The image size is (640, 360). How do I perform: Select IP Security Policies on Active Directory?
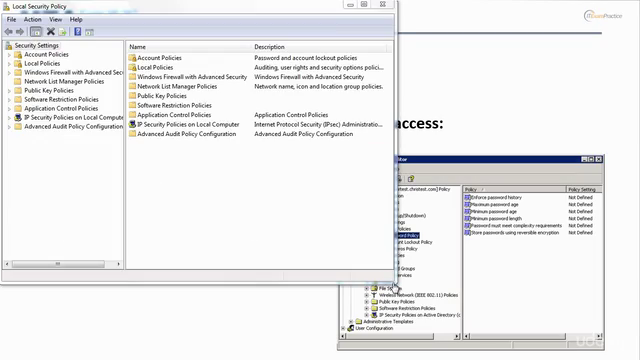tap(420, 315)
